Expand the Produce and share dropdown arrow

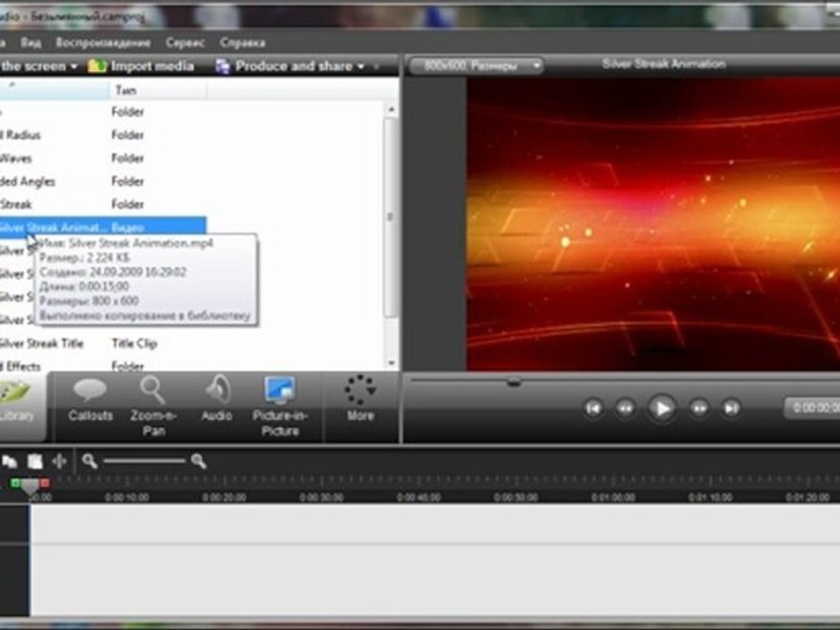click(361, 66)
